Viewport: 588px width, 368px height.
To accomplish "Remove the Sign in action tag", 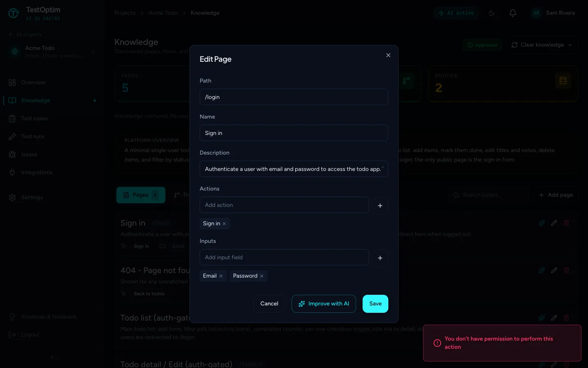I will (224, 224).
